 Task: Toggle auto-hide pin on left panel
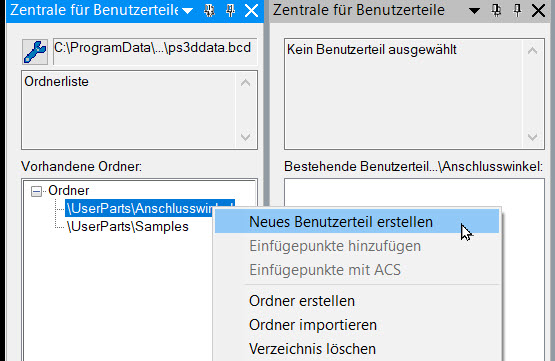[x=230, y=11]
